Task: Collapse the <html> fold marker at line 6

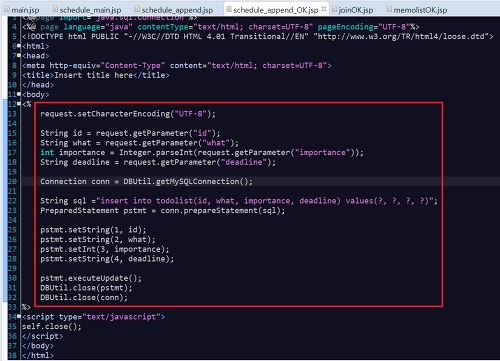Action: pos(19,46)
